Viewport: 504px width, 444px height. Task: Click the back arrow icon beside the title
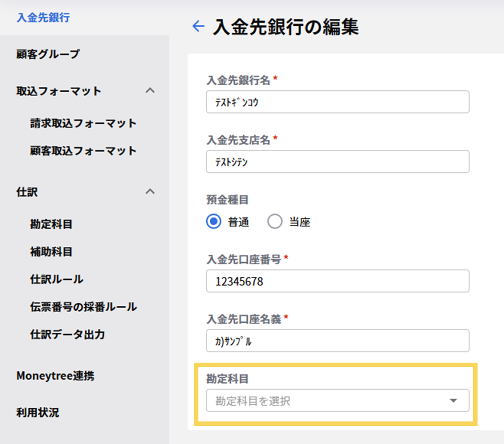click(x=198, y=26)
